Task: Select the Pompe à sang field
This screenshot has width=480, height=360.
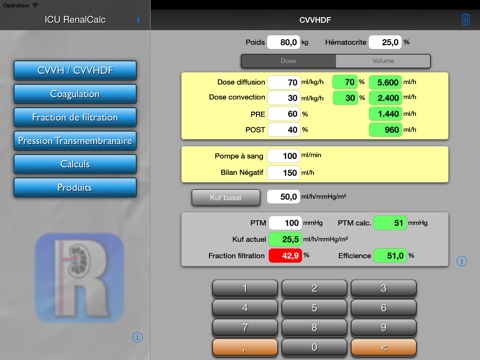Action: point(284,156)
